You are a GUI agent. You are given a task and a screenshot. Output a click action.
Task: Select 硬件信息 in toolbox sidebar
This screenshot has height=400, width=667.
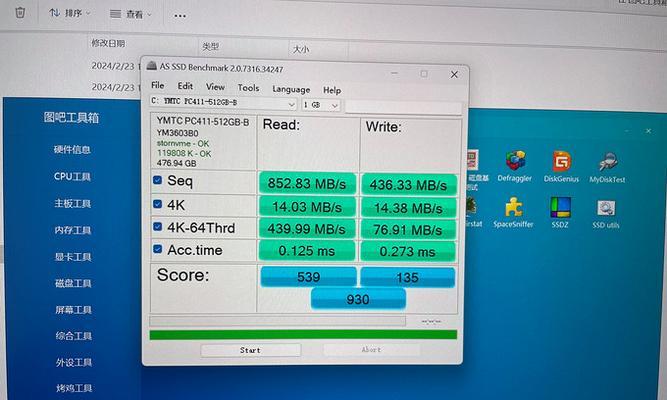72,149
